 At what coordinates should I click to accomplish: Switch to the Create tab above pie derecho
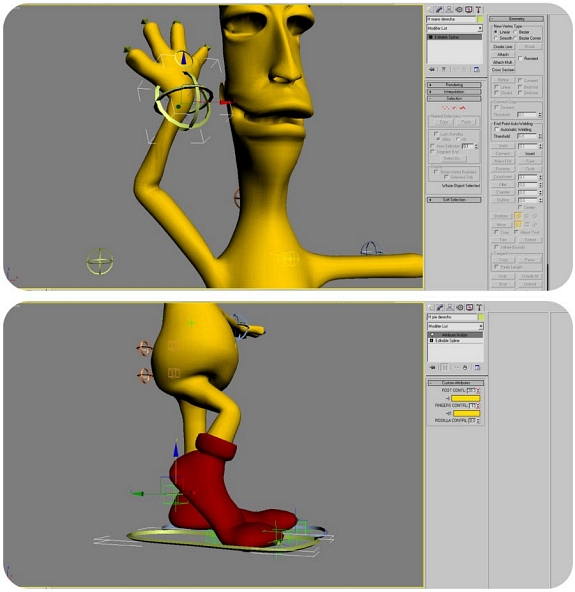(x=430, y=307)
